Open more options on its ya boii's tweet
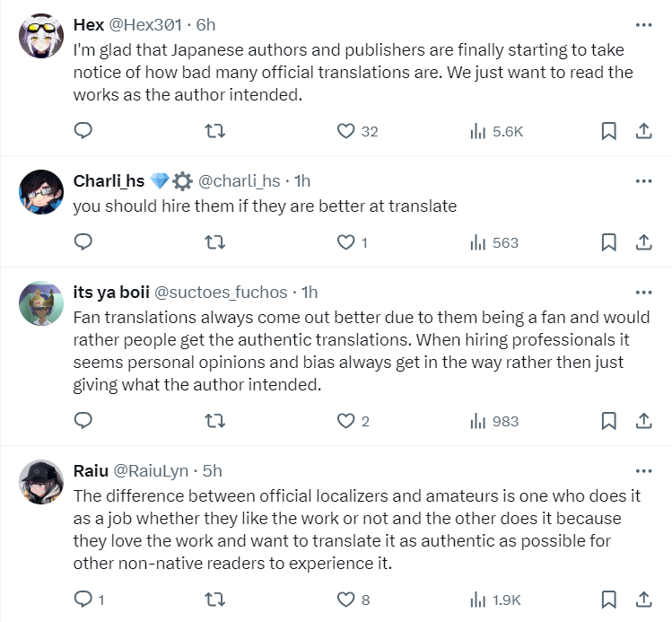 click(643, 293)
